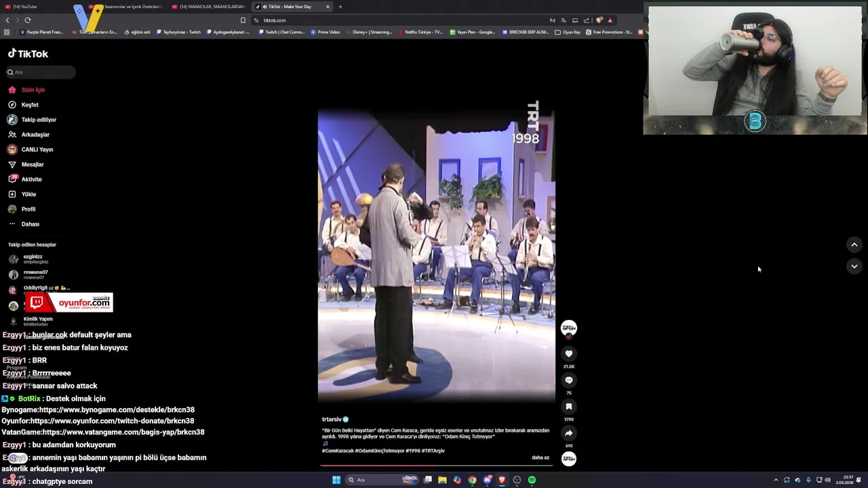
Task: Open eğitim seti bookmark
Action: (x=137, y=32)
